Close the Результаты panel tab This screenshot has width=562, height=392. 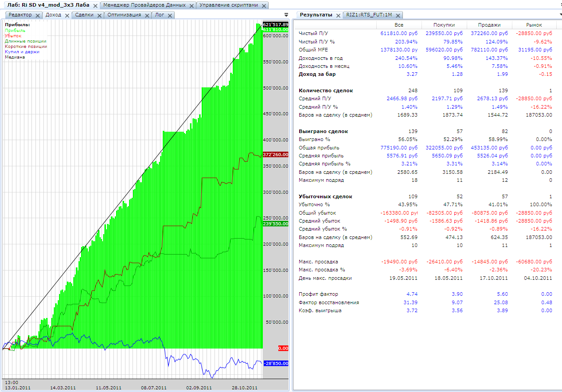click(x=338, y=15)
